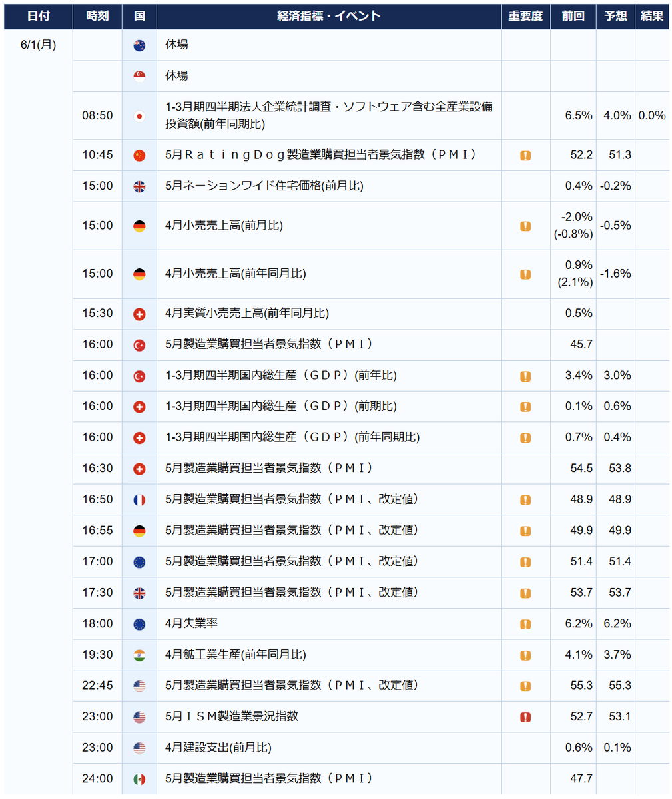The width and height of the screenshot is (672, 799).
Task: Click the importance icon in the 4月小売売上高(前年同月比) row
Action: click(525, 274)
